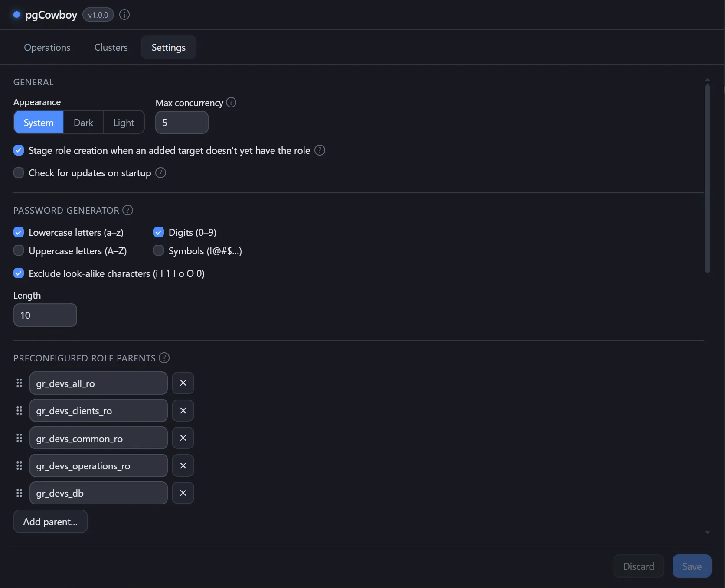Remove the gr_devs_all_ro parent

pos(183,383)
